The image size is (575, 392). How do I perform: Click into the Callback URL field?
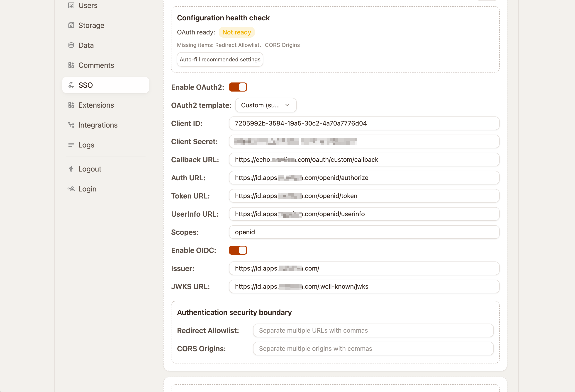coord(364,160)
